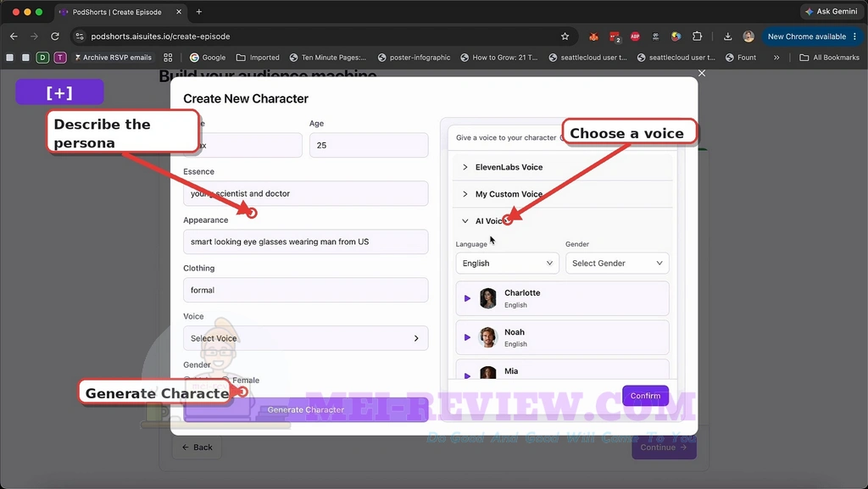Image resolution: width=868 pixels, height=489 pixels.
Task: Edit the Age field showing 25
Action: pyautogui.click(x=369, y=145)
